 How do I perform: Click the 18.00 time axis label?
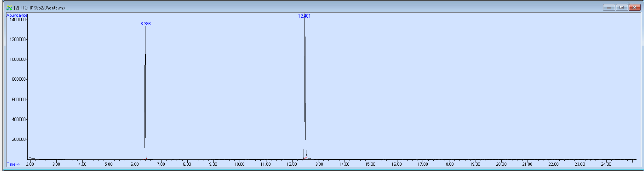click(x=449, y=164)
